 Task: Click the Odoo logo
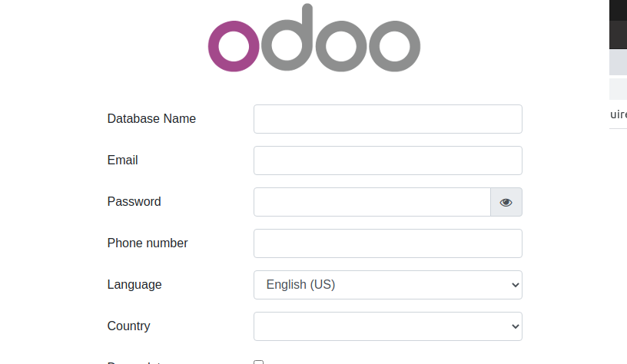click(313, 40)
